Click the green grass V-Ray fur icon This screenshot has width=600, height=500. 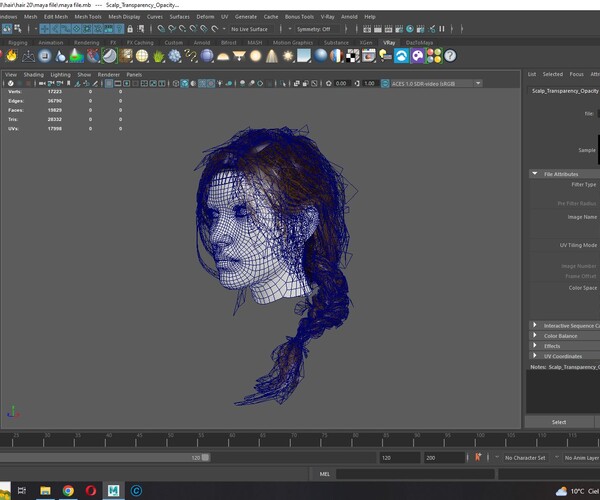tap(158, 56)
